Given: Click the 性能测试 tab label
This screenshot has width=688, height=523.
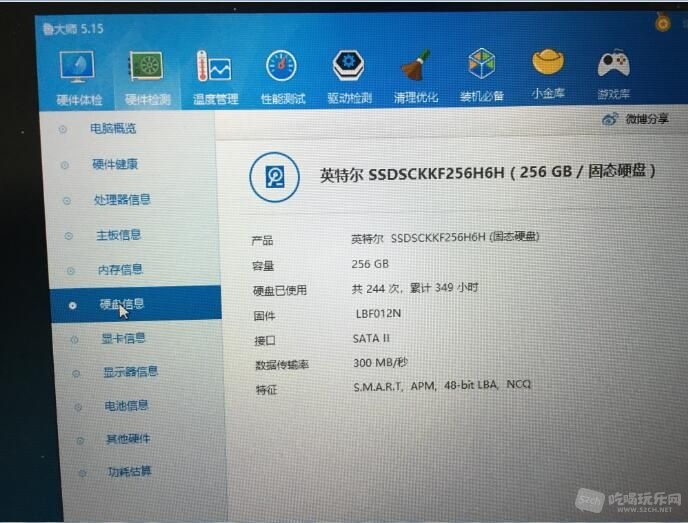Looking at the screenshot, I should [283, 99].
